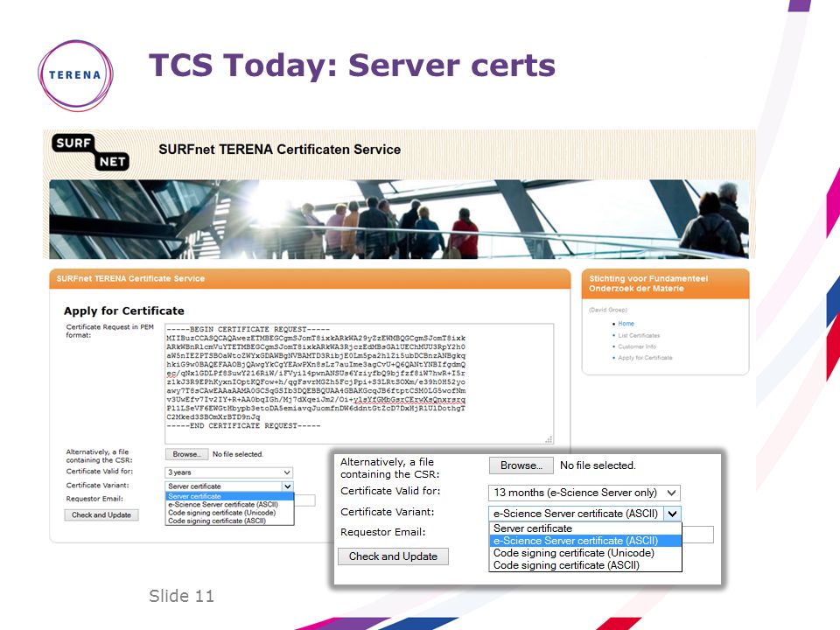Choose 'Server certificate' in the enlarged list
The width and height of the screenshot is (840, 630).
[585, 528]
